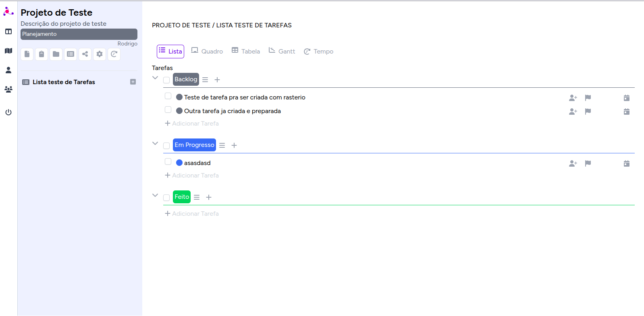Viewport: 644px width, 316px height.
Task: Click the share icon in project toolbar
Action: 85,54
